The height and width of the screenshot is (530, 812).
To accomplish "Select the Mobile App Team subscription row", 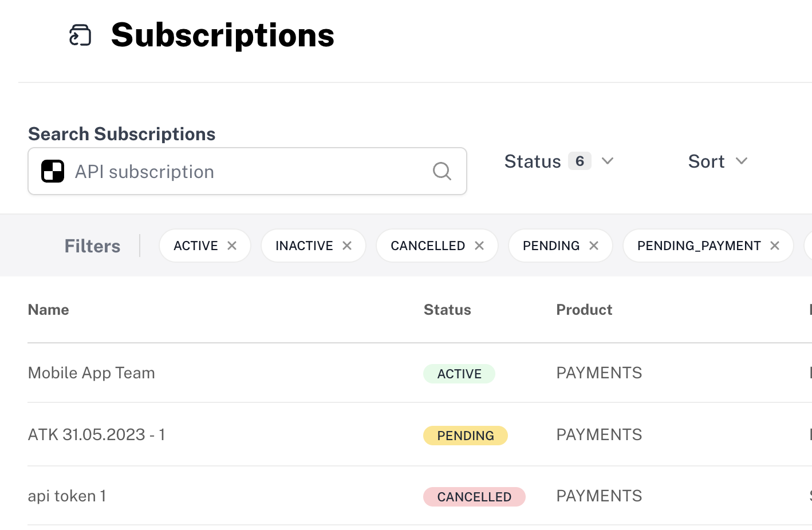I will [91, 373].
